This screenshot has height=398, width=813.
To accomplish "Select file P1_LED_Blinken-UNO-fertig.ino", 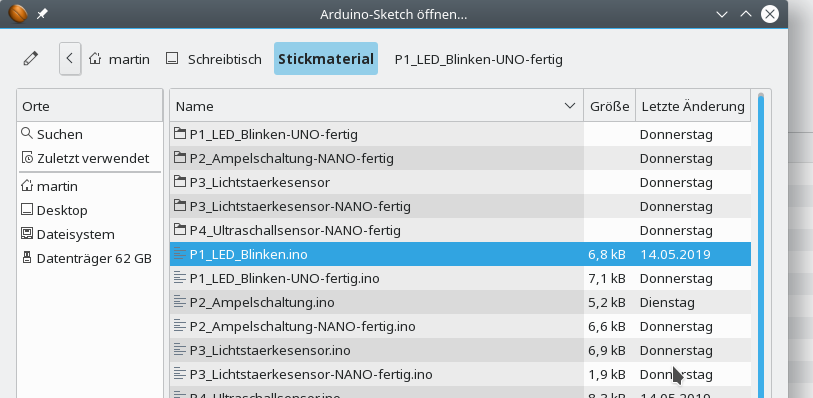I will tap(460, 278).
